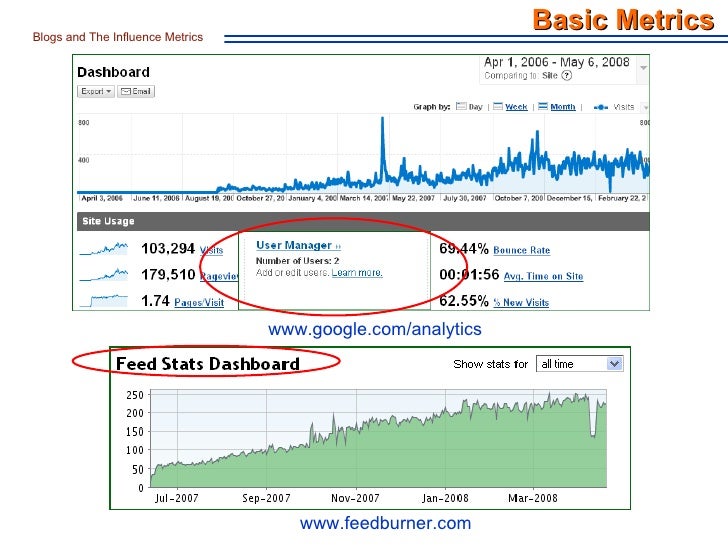Click the Jan-2008 axis label
This screenshot has height=546, width=728.
[445, 498]
